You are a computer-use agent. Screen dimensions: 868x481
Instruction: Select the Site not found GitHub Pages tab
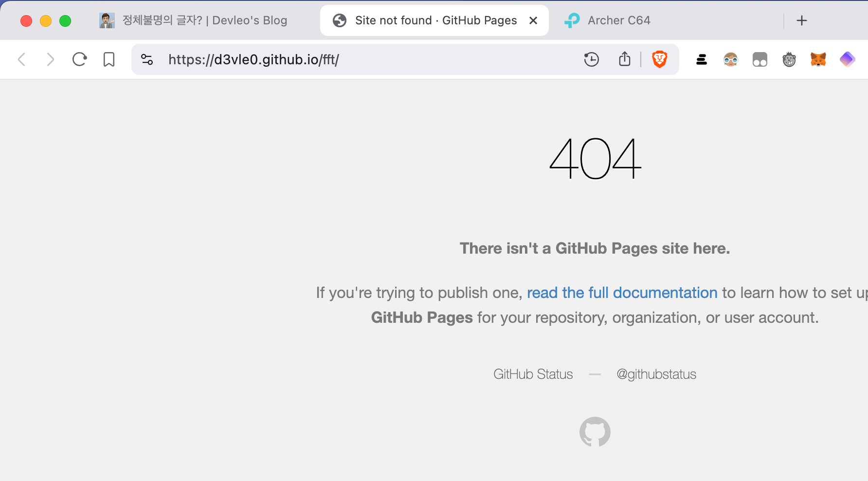pos(434,20)
